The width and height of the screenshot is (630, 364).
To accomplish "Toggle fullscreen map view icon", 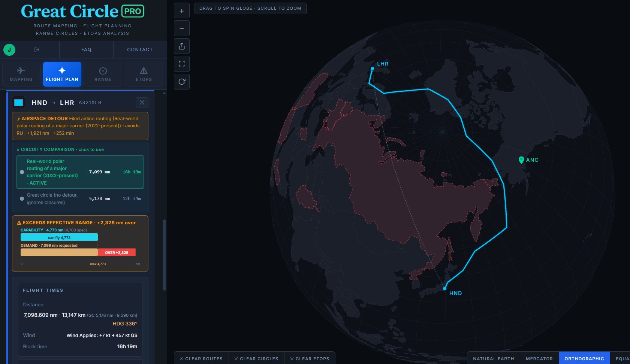I will pos(182,64).
